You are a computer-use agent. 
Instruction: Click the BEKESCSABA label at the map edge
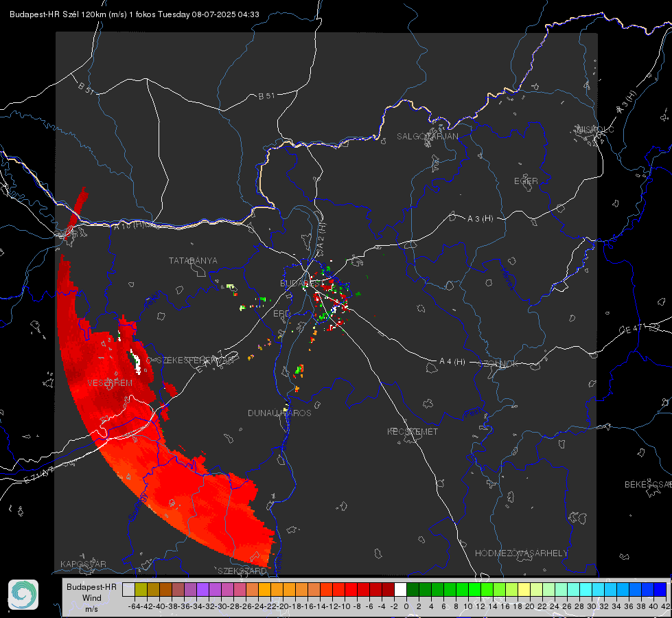click(x=648, y=485)
